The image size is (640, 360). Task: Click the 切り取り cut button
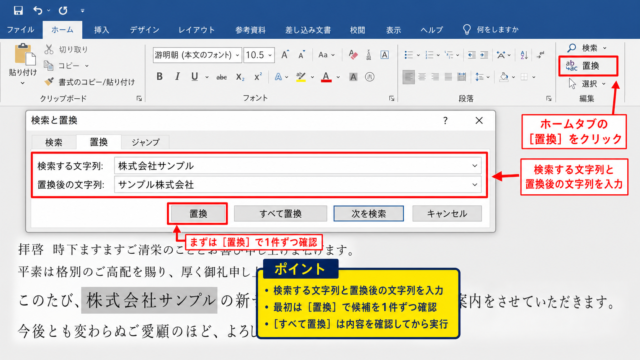tap(66, 49)
